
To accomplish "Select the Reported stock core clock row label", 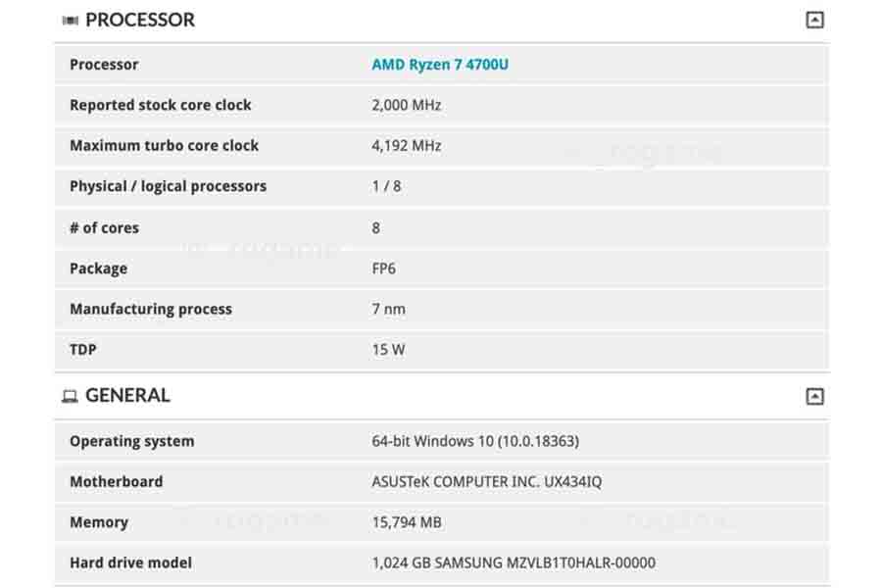I will pos(161,105).
